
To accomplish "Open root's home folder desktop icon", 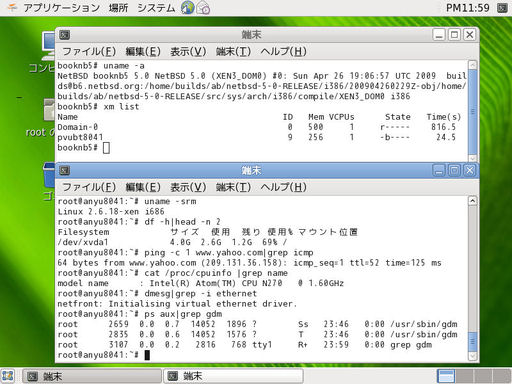I will click(49, 110).
